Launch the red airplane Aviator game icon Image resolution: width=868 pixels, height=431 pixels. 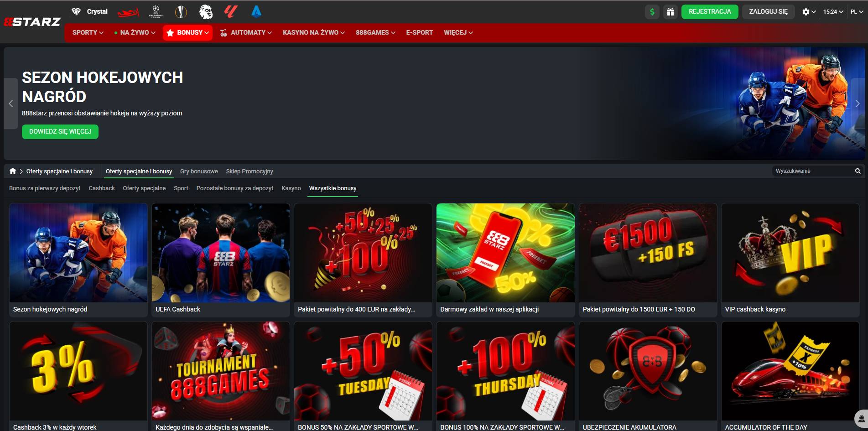(x=128, y=12)
